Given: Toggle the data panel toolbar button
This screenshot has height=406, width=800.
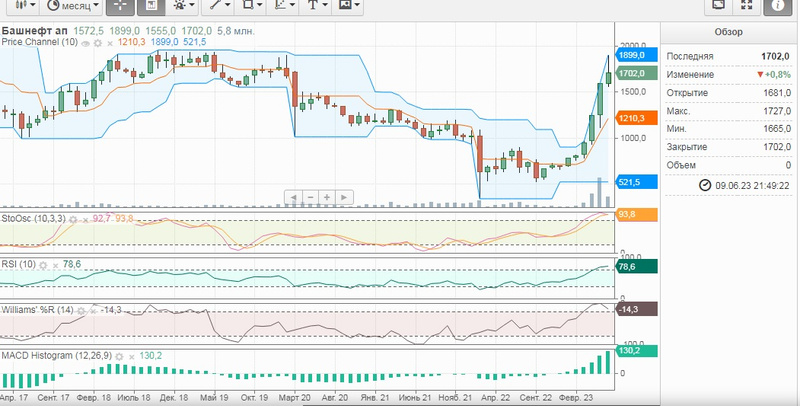Looking at the screenshot, I should coord(150,6).
